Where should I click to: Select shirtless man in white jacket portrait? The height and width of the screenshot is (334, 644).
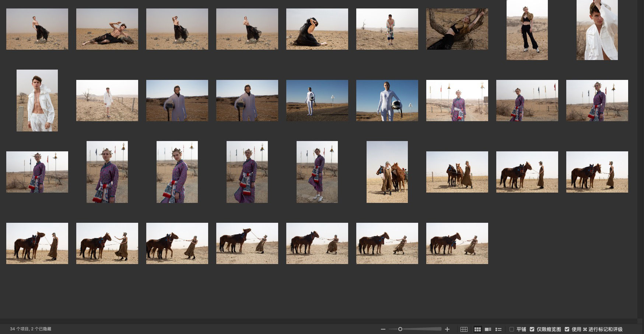(37, 101)
